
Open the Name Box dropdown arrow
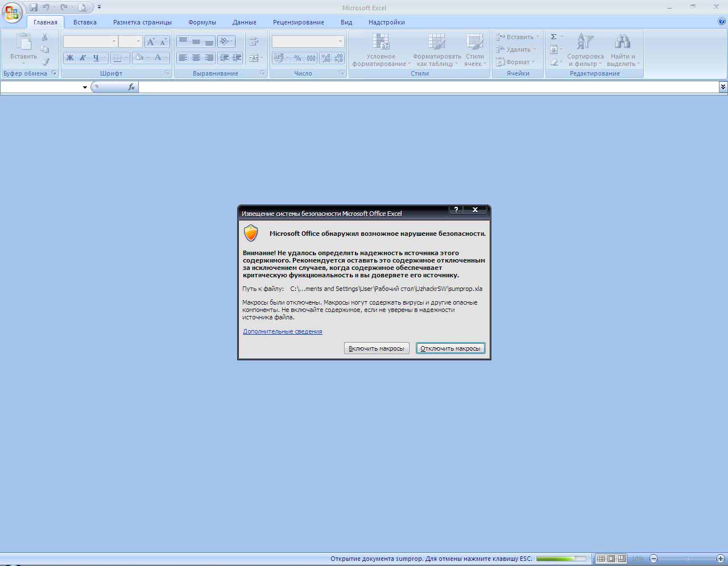[85, 87]
